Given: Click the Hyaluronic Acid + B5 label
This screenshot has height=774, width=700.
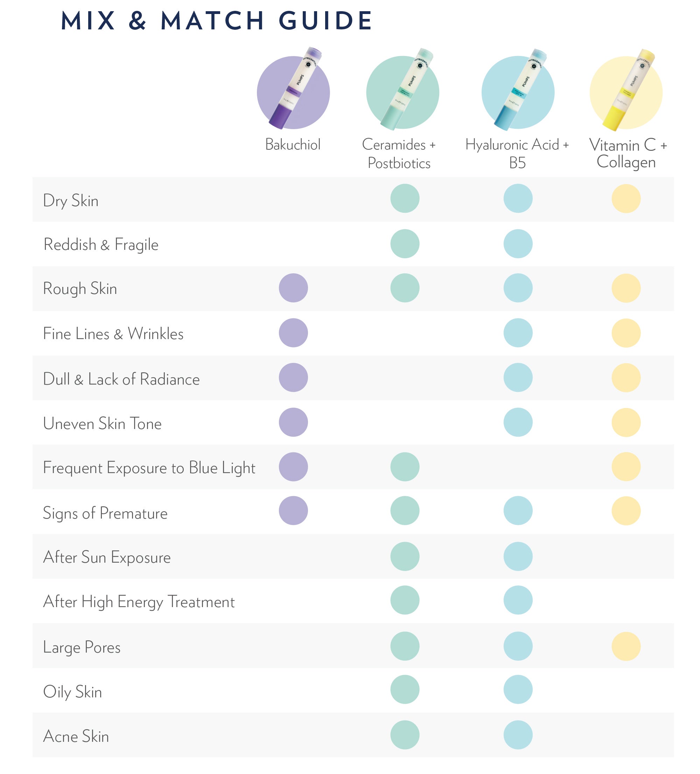Looking at the screenshot, I should (x=517, y=154).
